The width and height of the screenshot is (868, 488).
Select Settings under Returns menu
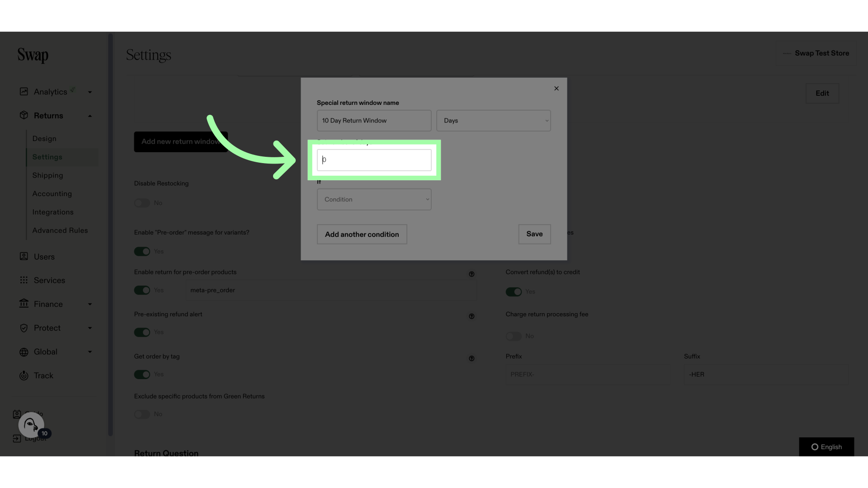coord(47,157)
